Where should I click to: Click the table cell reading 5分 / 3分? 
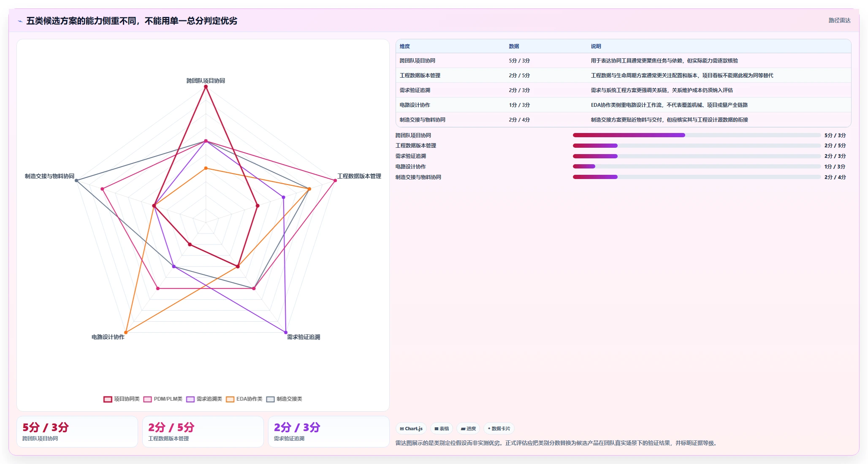pyautogui.click(x=519, y=61)
